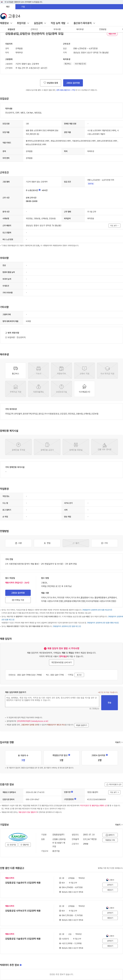123x980 pixels.
Task: Click the 면접 screening step icon
Action: [x=47, y=543]
